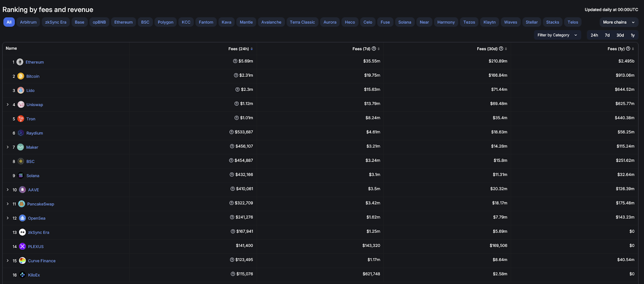Click the BSC logo icon in row 8
644x284 pixels.
pos(21,161)
